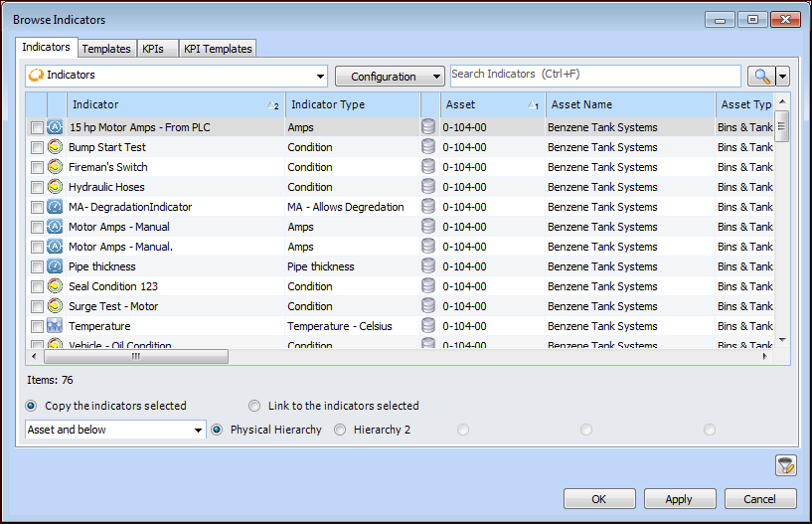Click the condition icon next to Bump Start Test
Viewport: 812px width, 524px height.
click(x=55, y=147)
